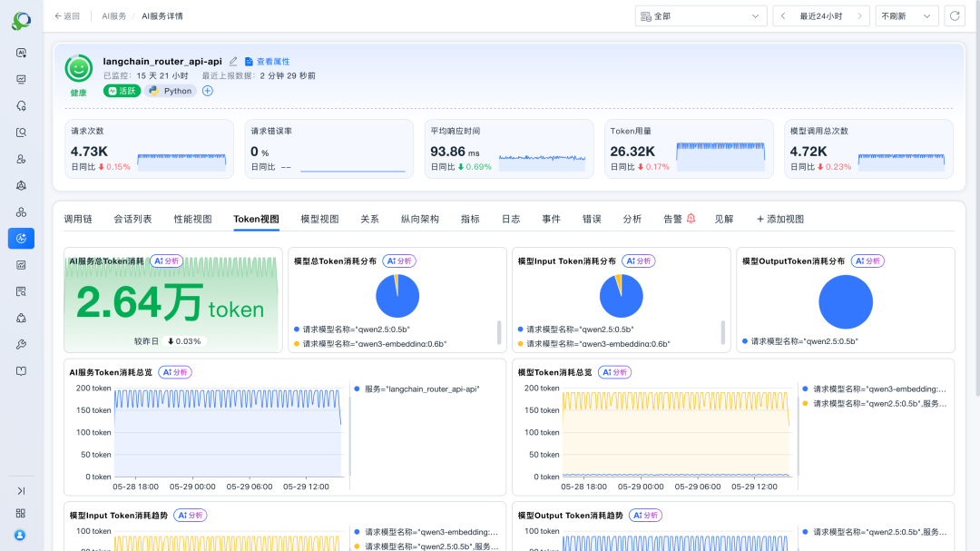This screenshot has height=551, width=980.
Task: Switch to the 指标 tab
Action: [x=470, y=219]
